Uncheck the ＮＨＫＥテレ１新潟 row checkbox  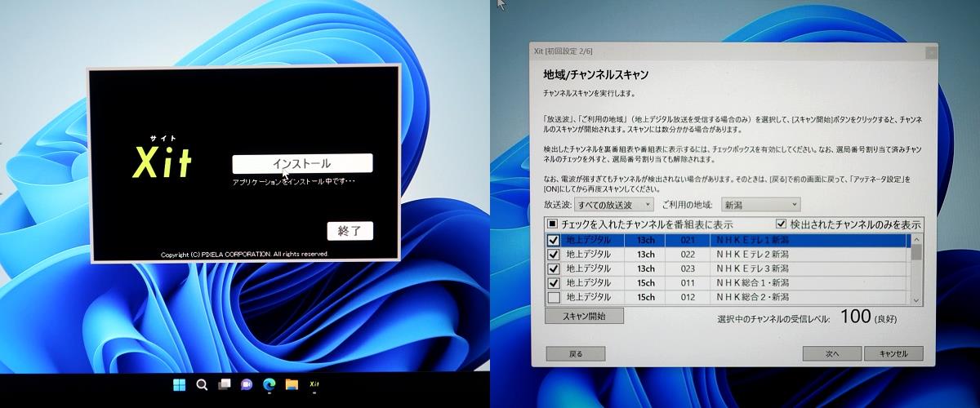(554, 241)
